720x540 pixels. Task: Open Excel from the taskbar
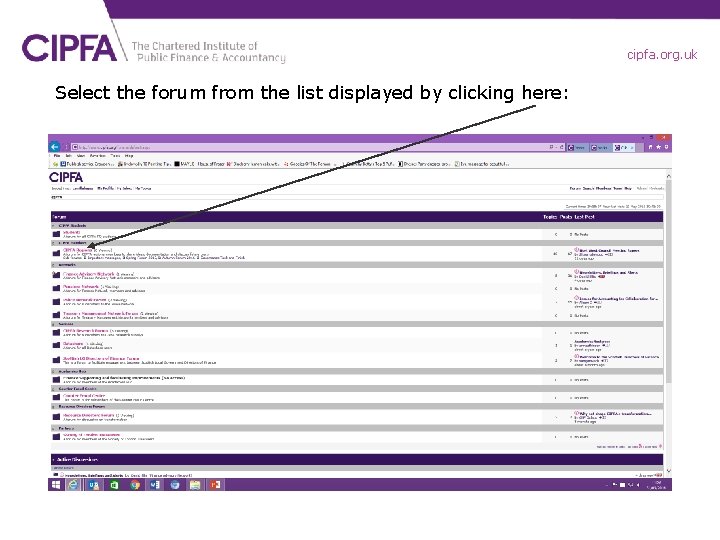[x=114, y=485]
